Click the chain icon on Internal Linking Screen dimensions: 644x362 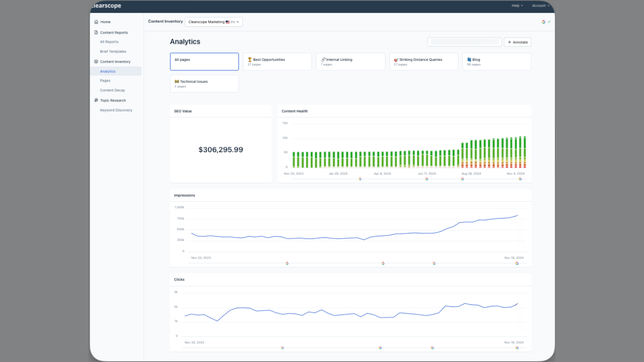point(323,60)
